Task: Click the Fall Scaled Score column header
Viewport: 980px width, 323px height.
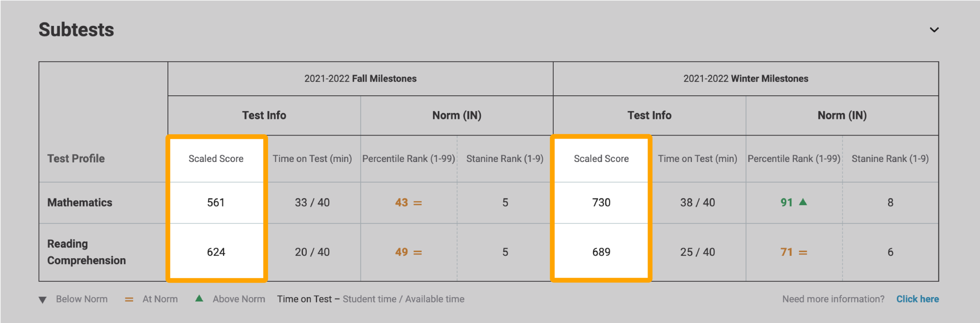Action: pyautogui.click(x=217, y=158)
